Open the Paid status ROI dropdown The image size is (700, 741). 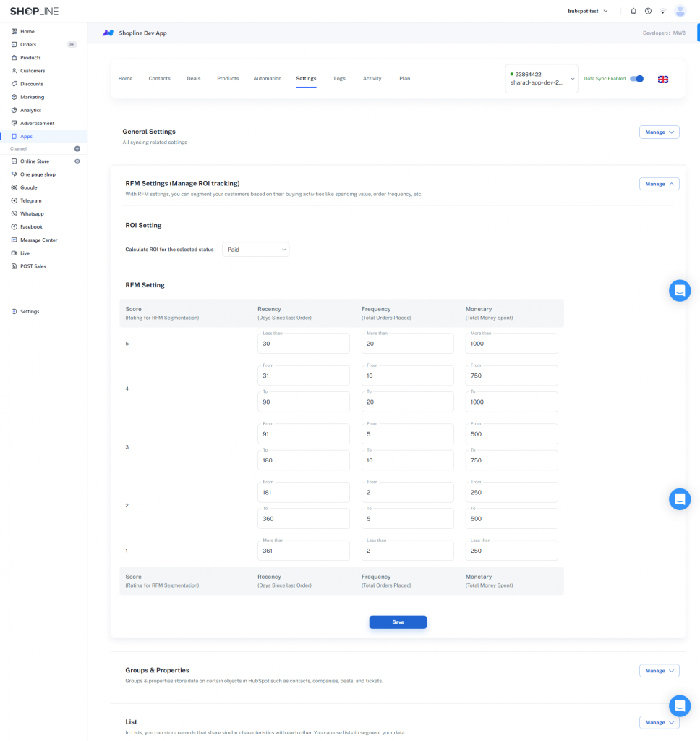(255, 249)
